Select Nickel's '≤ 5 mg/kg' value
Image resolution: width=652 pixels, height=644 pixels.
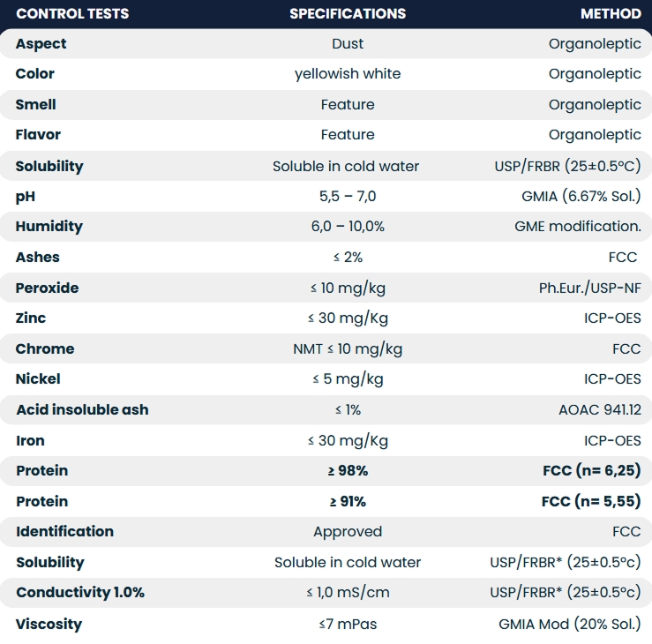click(348, 379)
